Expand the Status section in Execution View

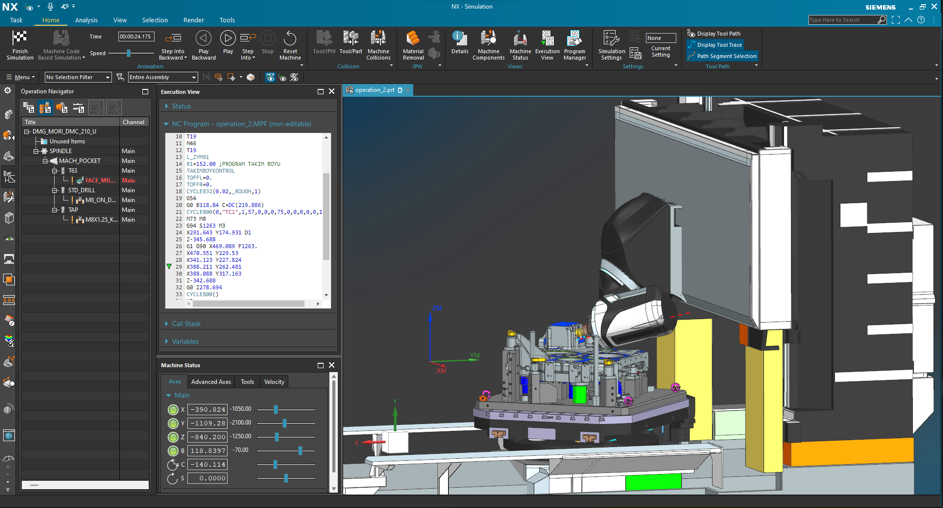167,106
